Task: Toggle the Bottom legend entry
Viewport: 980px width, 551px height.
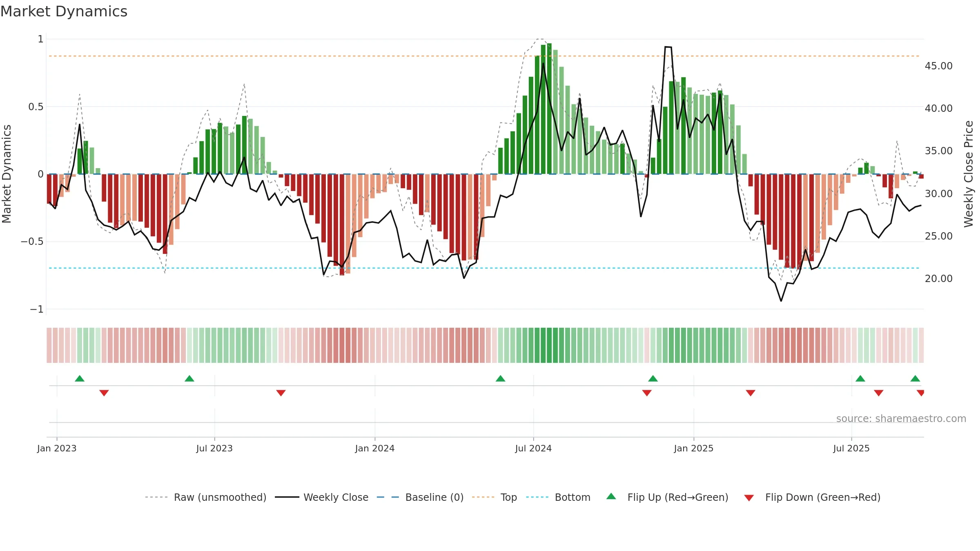Action: pyautogui.click(x=558, y=497)
